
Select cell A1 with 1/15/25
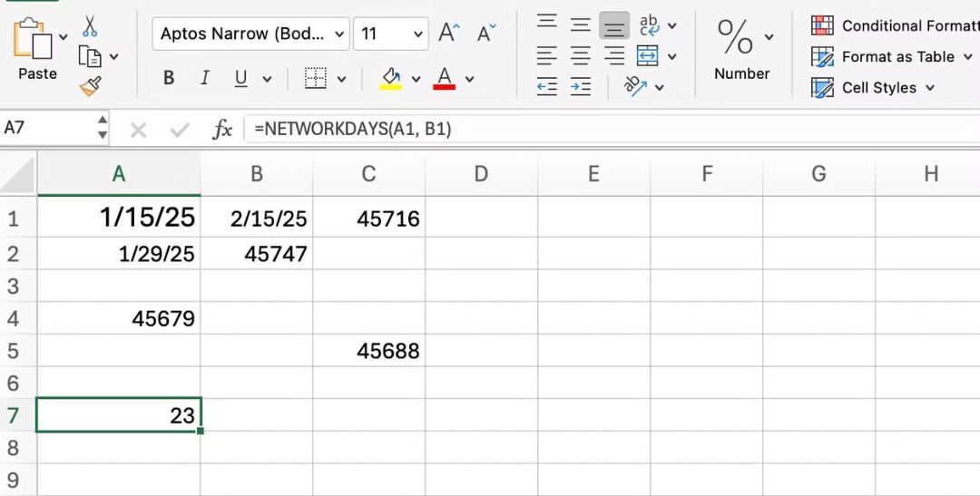click(x=119, y=218)
